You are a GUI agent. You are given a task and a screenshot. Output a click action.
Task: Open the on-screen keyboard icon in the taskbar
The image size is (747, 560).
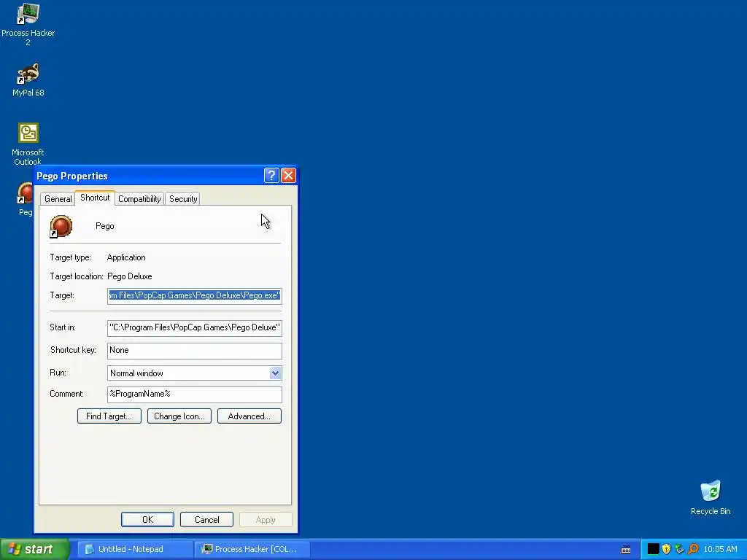click(x=626, y=550)
